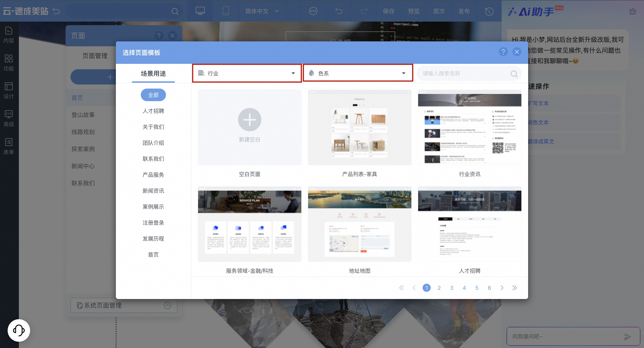Open the 表单 sidebar panel
The height and width of the screenshot is (348, 644).
(9, 146)
